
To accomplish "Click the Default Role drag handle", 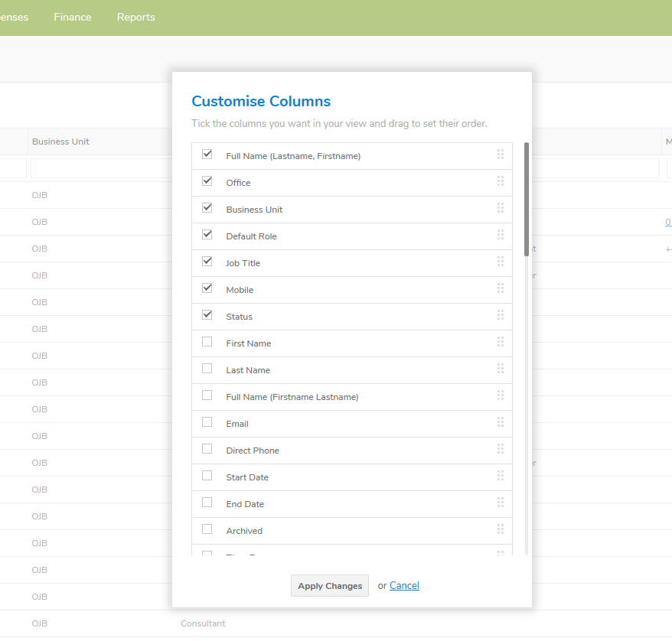I will 500,235.
